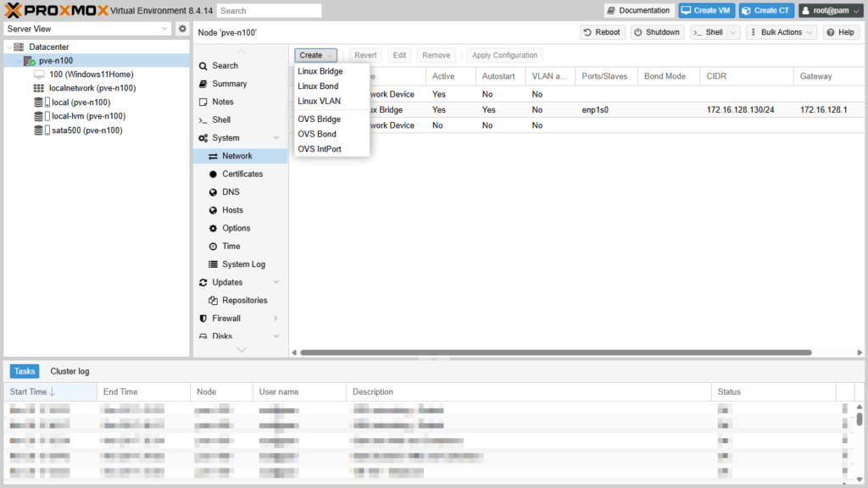
Task: Open the root@pam user menu
Action: pos(830,10)
